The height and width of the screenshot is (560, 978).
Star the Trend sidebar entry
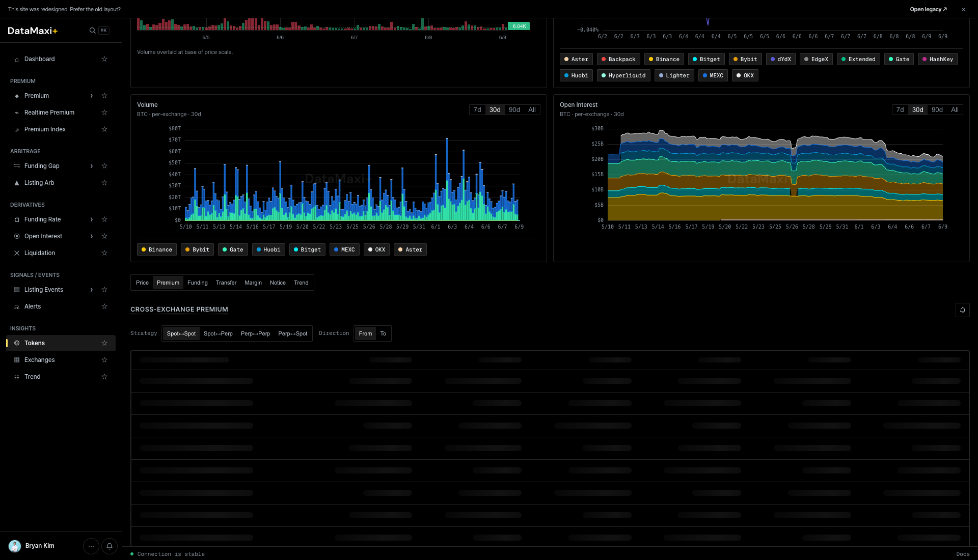104,377
